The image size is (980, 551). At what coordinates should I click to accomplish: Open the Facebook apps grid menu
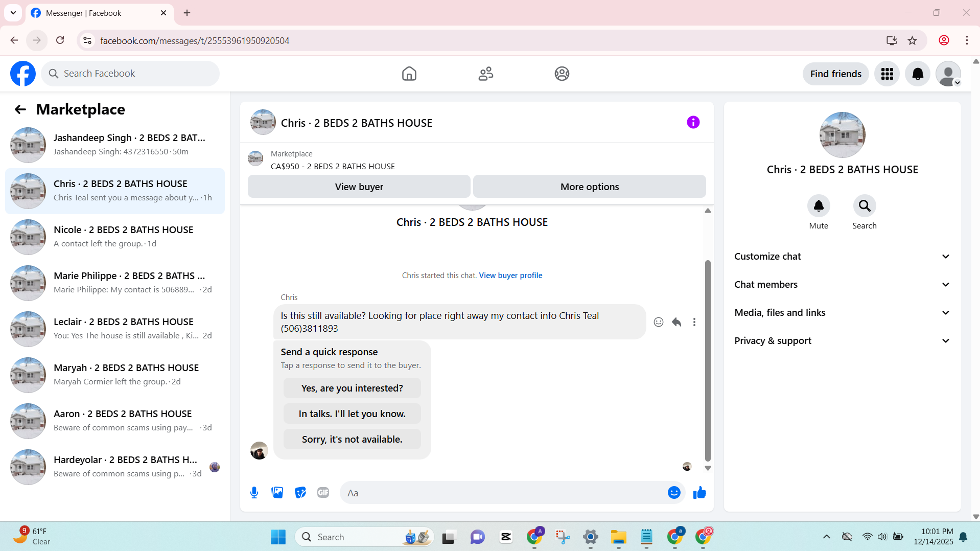point(887,74)
